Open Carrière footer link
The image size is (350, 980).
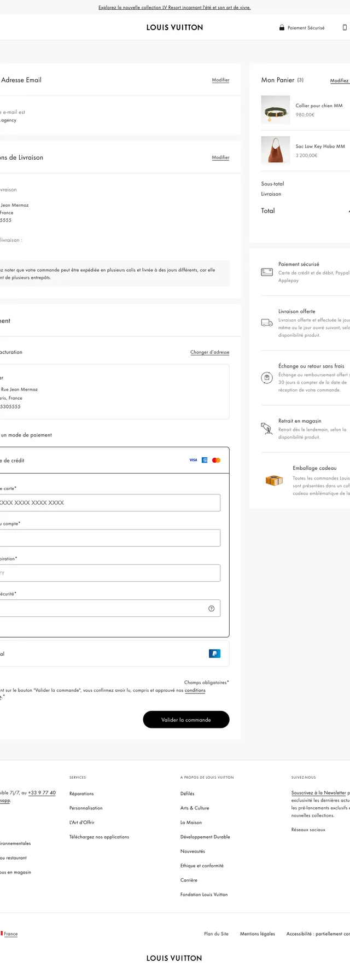coord(189,880)
